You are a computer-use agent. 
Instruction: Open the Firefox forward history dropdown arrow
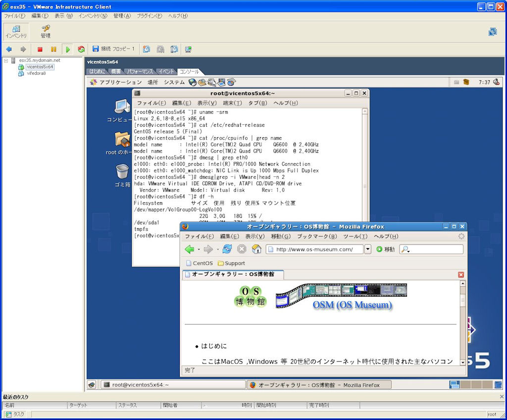(x=218, y=250)
